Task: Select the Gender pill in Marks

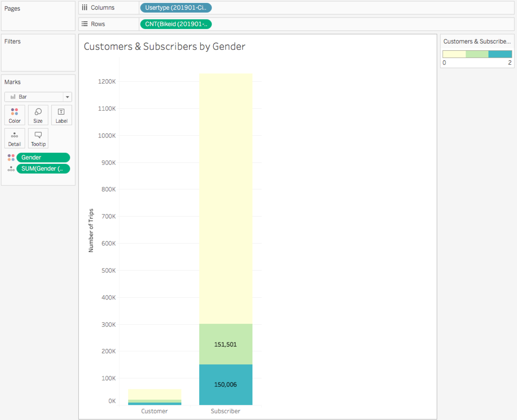Action: pos(43,158)
